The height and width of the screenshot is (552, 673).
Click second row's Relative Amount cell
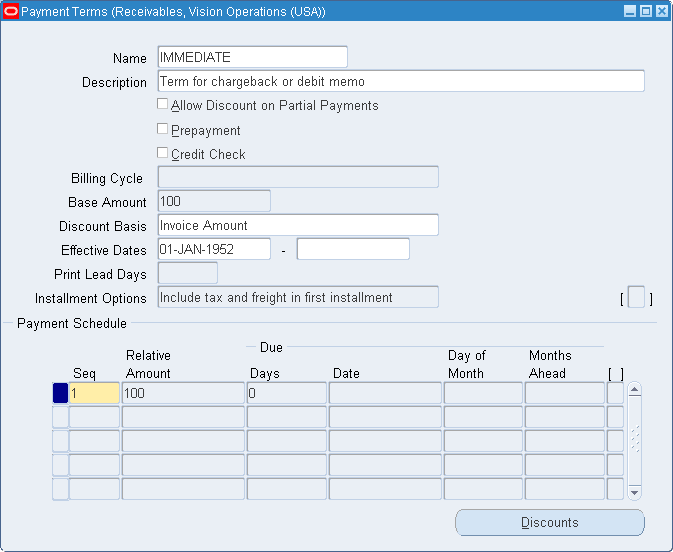pos(183,417)
